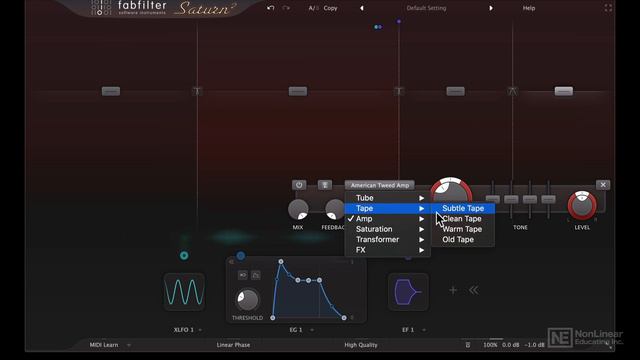The image size is (640, 360).
Task: Choose Old Tape style
Action: point(463,240)
